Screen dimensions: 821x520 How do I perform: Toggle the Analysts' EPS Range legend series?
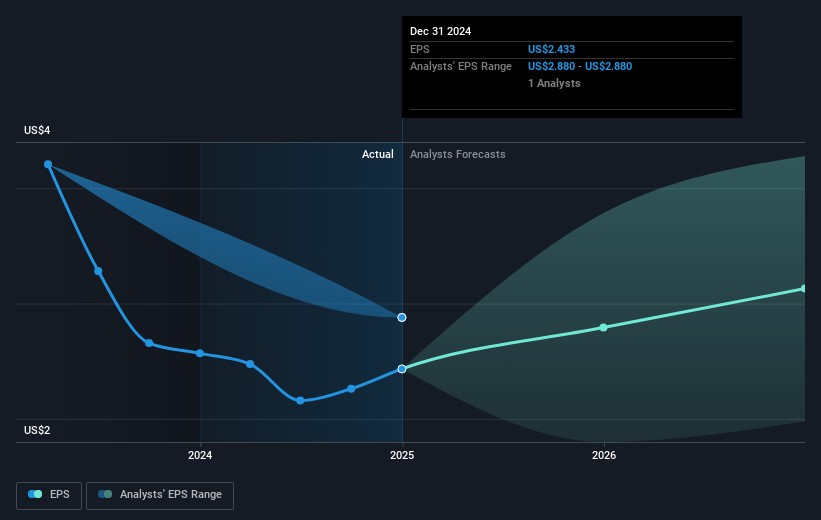click(x=160, y=494)
